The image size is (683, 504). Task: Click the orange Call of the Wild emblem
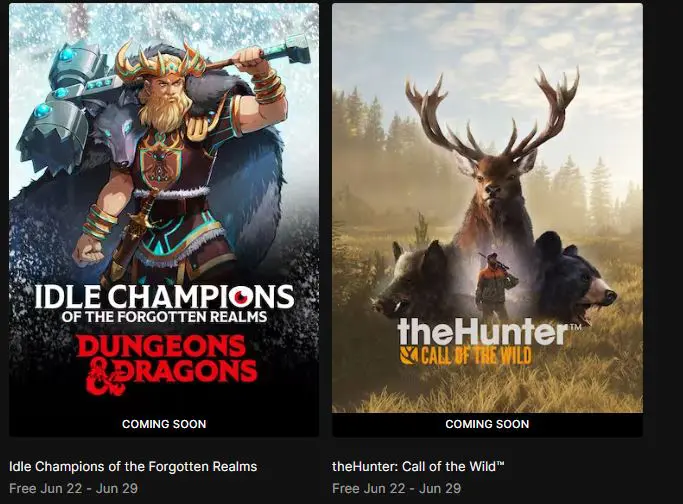(408, 355)
